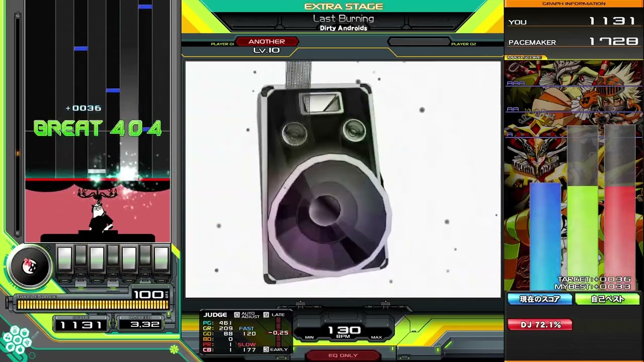Screen dimensions: 644x362
Task: Click the DJ 72.1% badge
Action: click(540, 325)
